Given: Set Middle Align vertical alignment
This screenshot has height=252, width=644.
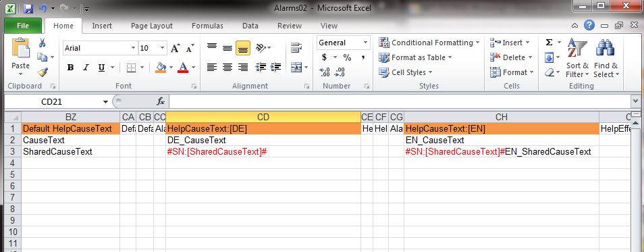Looking at the screenshot, I should [227, 48].
